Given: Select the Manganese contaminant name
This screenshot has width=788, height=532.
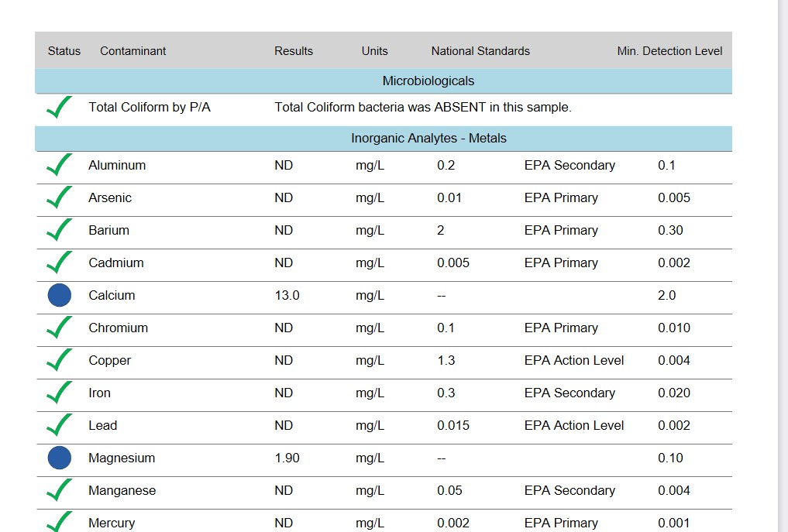Looking at the screenshot, I should coord(122,491).
